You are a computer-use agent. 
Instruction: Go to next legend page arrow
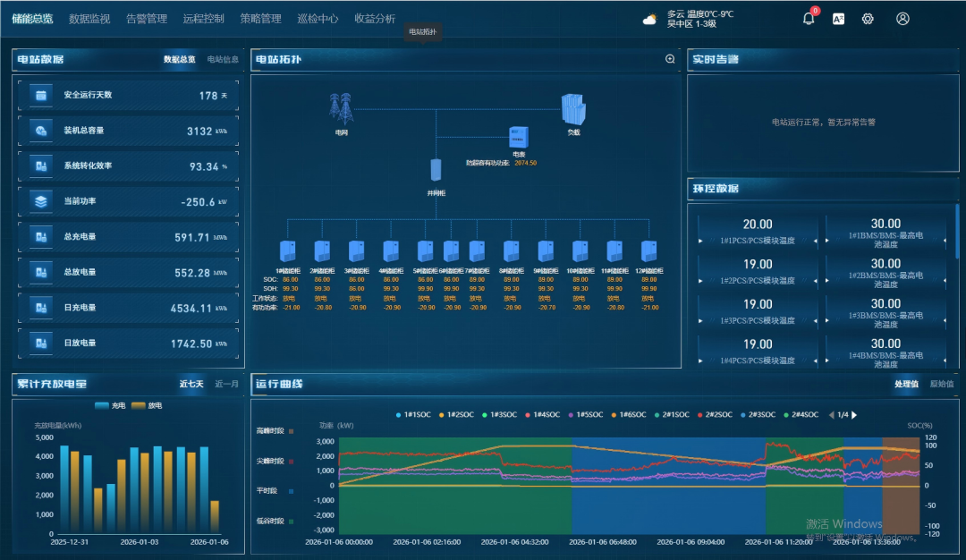click(854, 415)
